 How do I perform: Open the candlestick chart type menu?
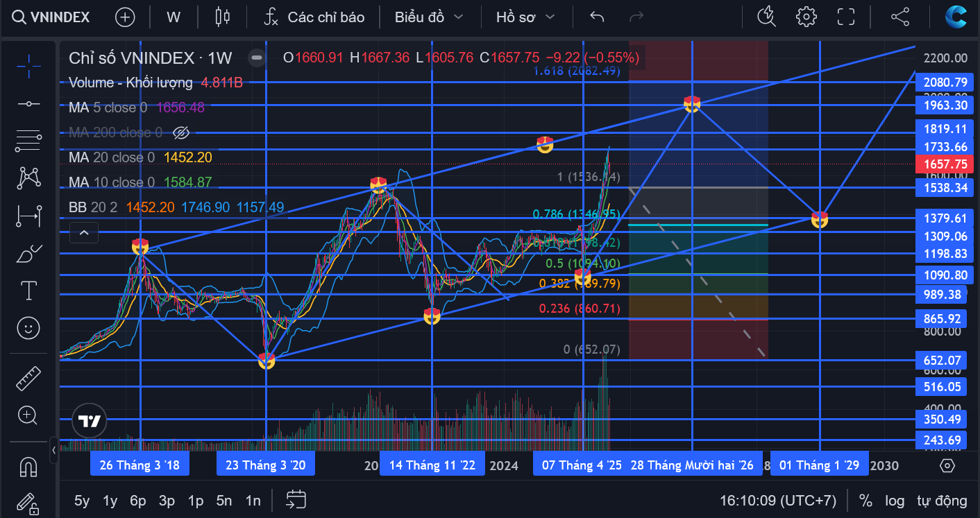pos(222,17)
